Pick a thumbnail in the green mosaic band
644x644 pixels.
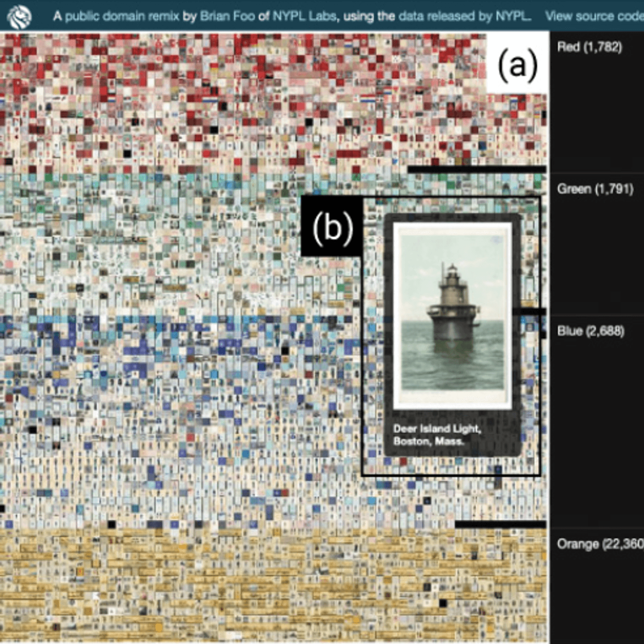pyautogui.click(x=138, y=230)
